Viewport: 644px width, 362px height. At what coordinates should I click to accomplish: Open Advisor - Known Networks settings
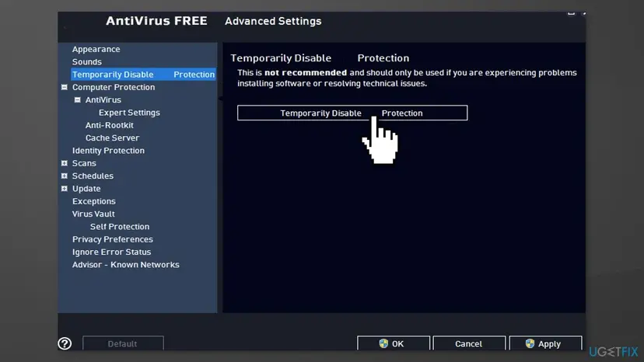(x=126, y=265)
